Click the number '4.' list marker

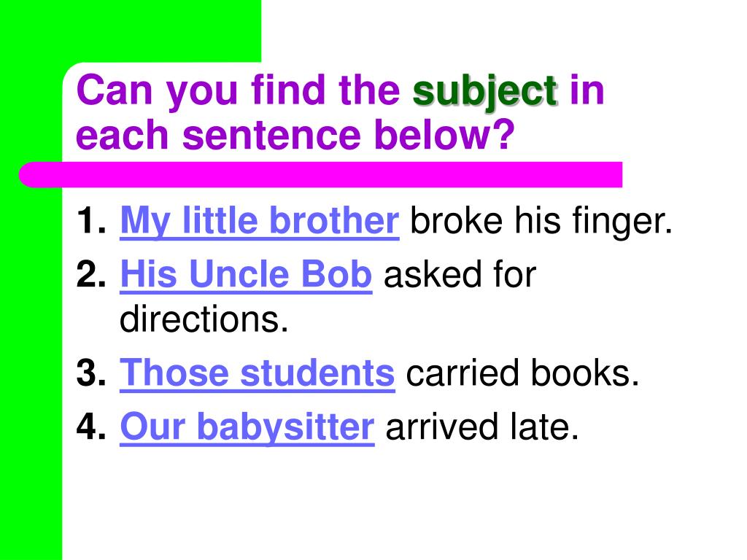pyautogui.click(x=91, y=426)
